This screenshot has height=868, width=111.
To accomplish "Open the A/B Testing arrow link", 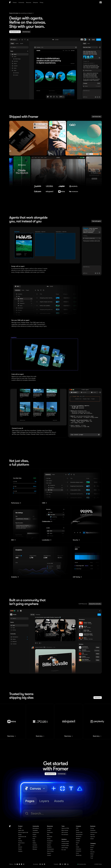I will tap(77, 577).
